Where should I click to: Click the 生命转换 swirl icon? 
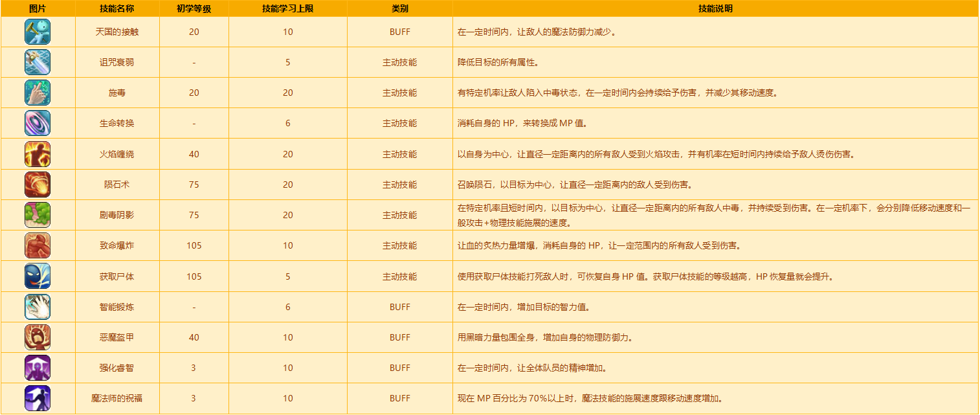tap(38, 123)
